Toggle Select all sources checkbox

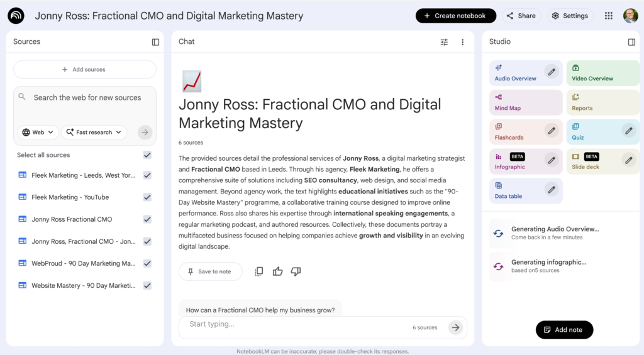coord(147,155)
